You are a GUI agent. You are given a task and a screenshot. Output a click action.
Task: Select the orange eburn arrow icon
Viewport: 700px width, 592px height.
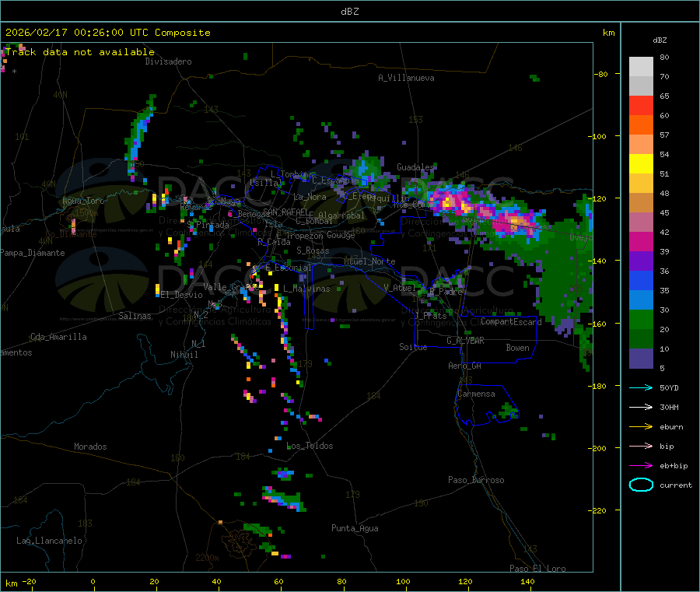click(641, 426)
